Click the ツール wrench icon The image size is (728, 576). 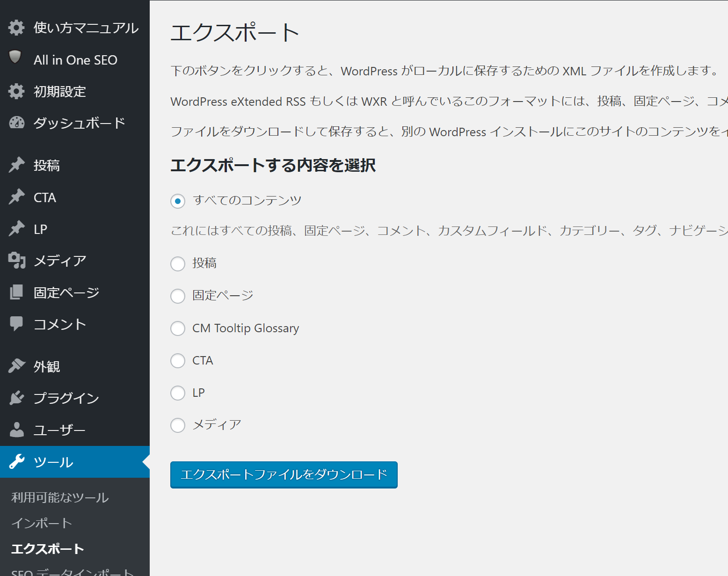[16, 462]
